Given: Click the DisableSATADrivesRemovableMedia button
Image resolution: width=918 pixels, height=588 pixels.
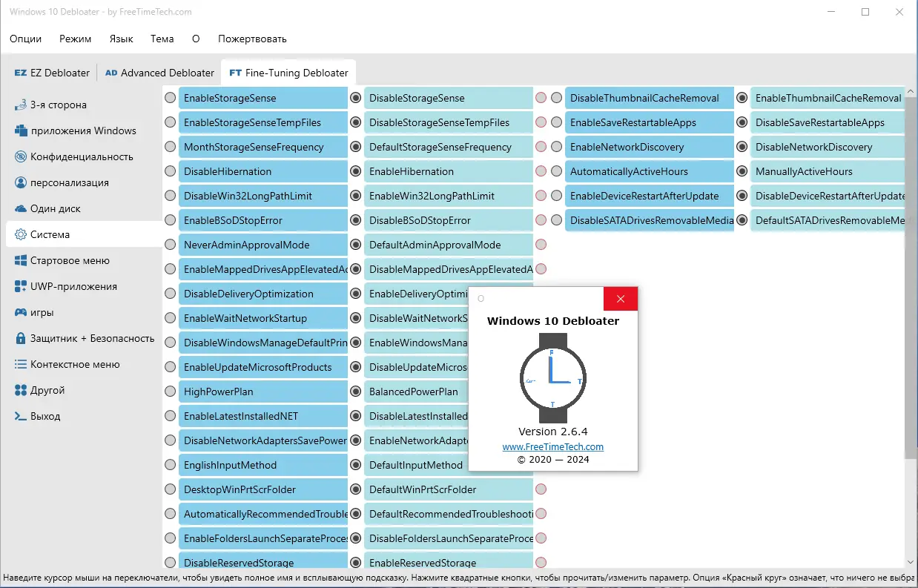Looking at the screenshot, I should pos(650,220).
